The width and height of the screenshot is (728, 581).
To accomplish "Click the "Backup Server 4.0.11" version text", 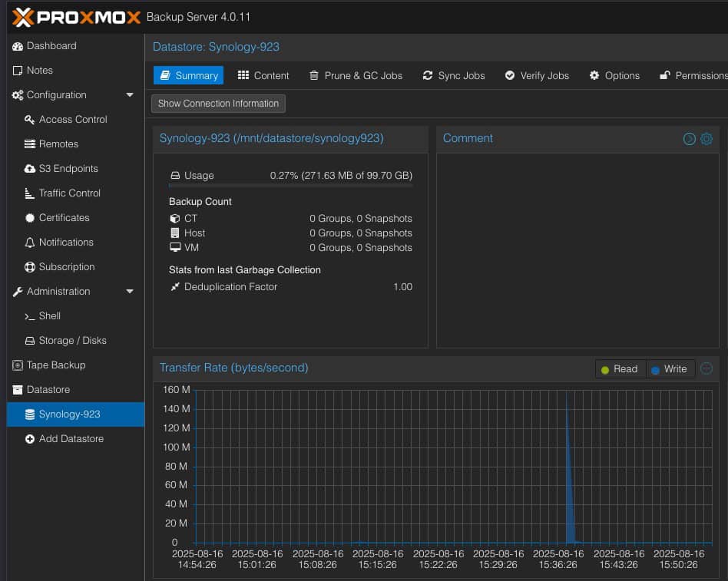I will tap(198, 17).
